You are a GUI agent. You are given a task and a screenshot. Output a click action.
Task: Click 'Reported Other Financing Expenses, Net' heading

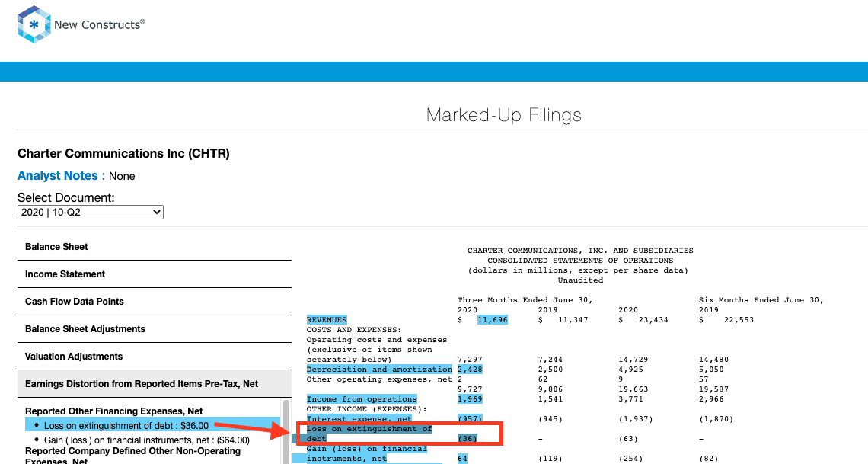tap(113, 411)
